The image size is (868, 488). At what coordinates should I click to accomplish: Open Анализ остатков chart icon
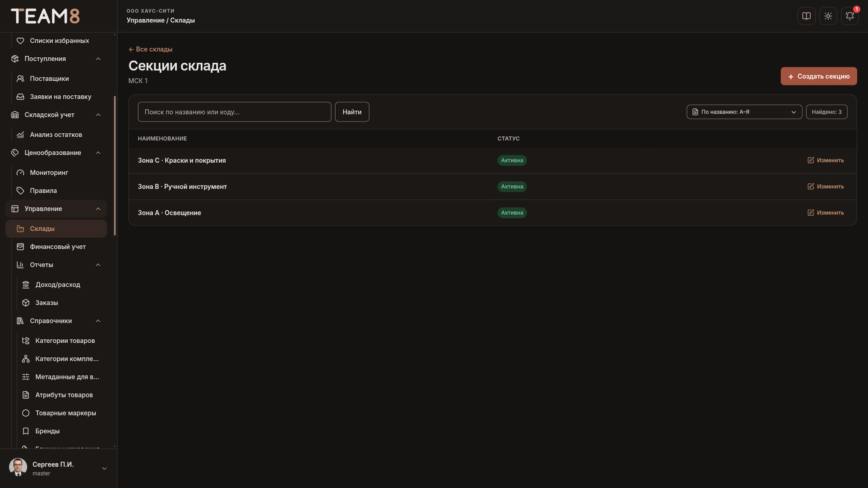click(20, 134)
